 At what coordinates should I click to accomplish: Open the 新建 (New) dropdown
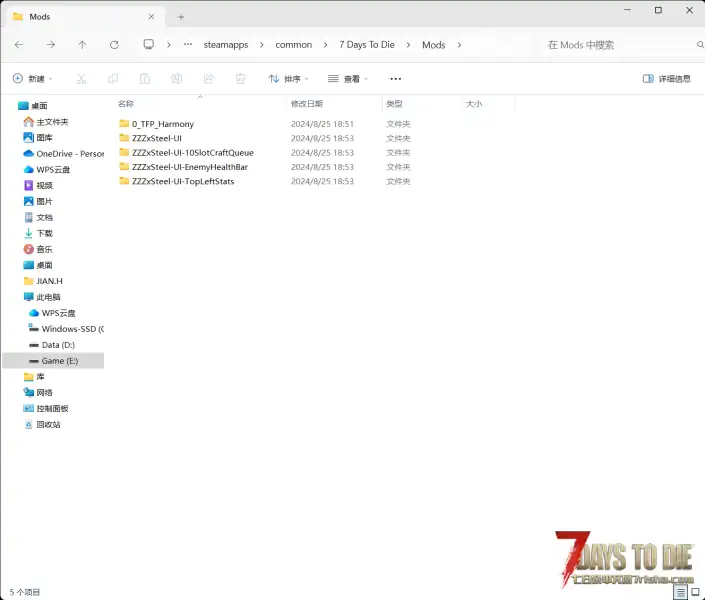[32, 79]
